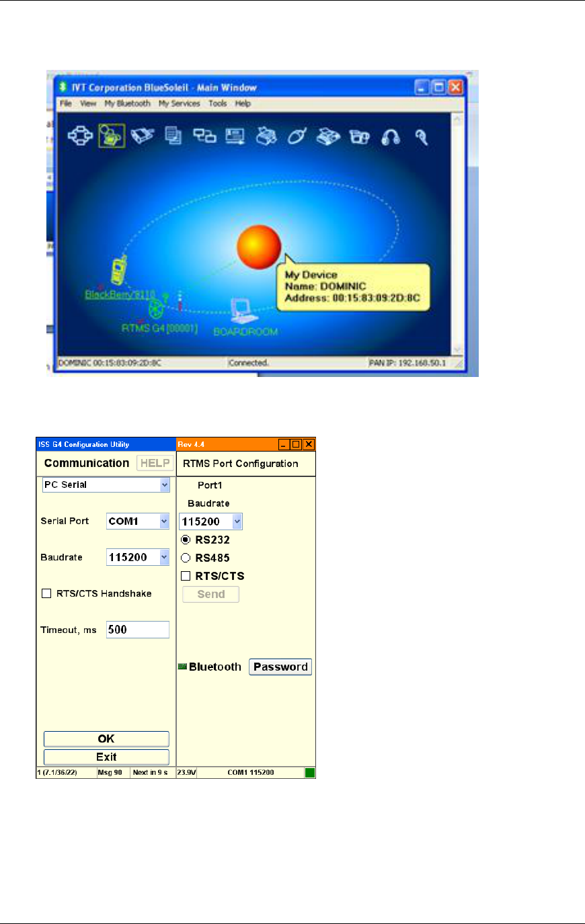Select the Personal Area Networking service icon
This screenshot has width=585, height=924.
79,136
